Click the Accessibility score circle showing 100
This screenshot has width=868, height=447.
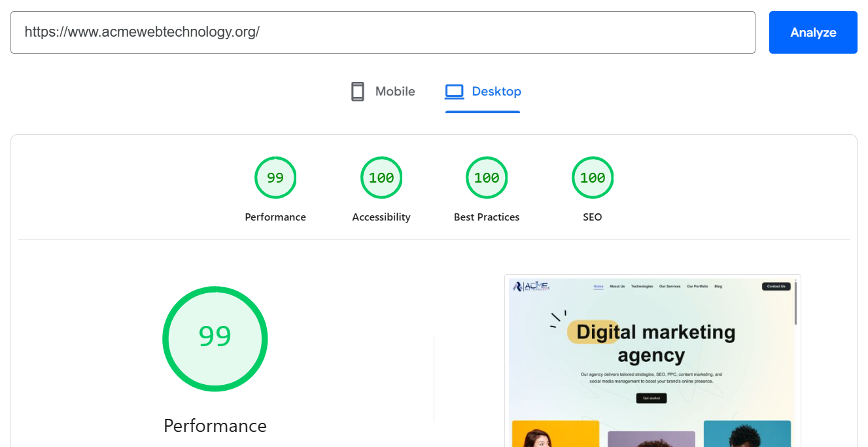click(x=381, y=177)
